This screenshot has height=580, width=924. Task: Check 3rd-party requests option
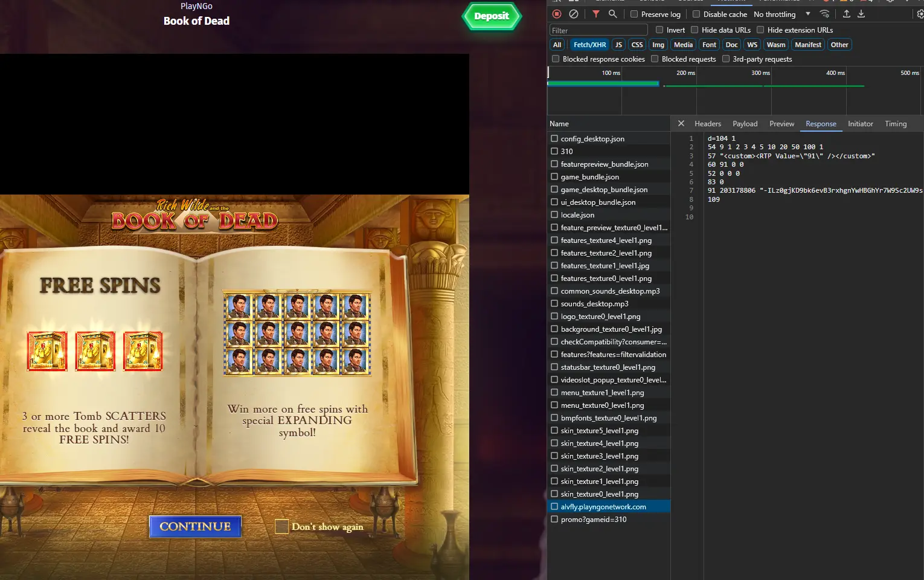(x=726, y=59)
